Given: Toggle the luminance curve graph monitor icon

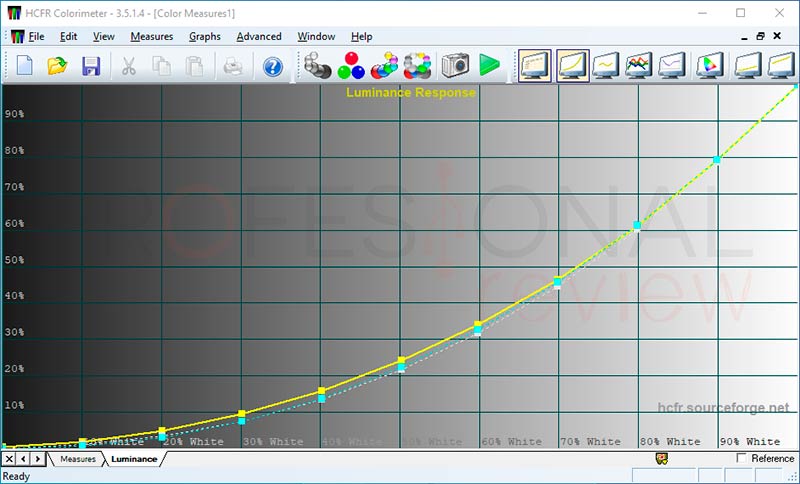Looking at the screenshot, I should 572,65.
